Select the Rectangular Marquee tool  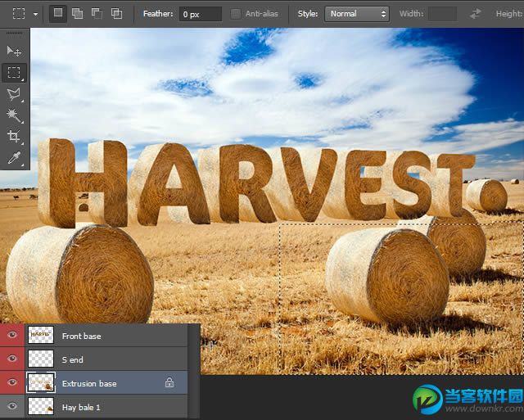point(14,73)
